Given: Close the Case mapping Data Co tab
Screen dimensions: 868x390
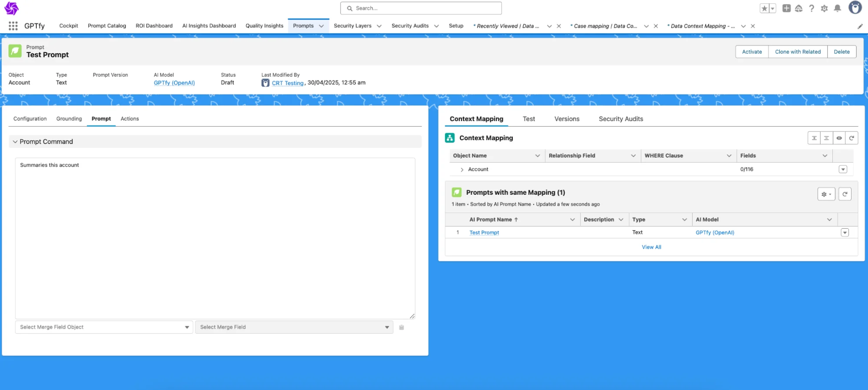Looking at the screenshot, I should tap(656, 26).
